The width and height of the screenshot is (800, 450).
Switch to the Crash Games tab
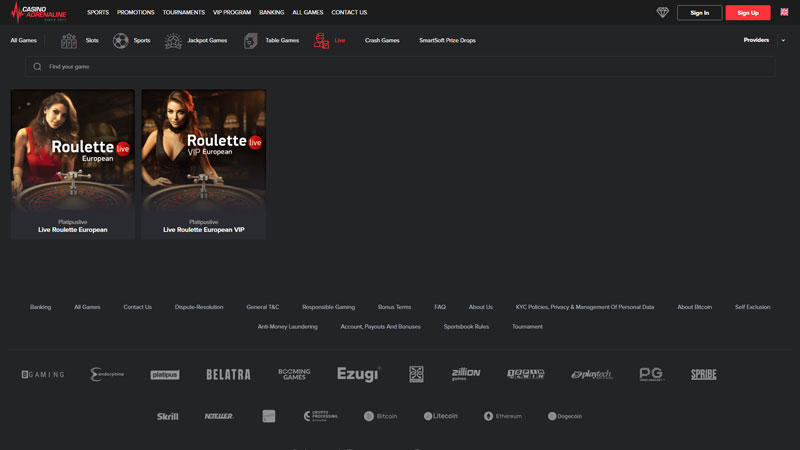coord(382,40)
